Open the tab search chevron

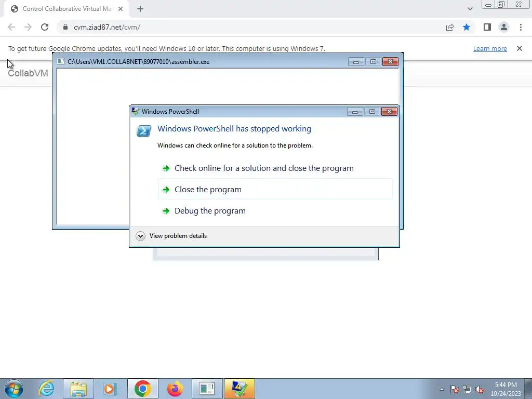470,9
